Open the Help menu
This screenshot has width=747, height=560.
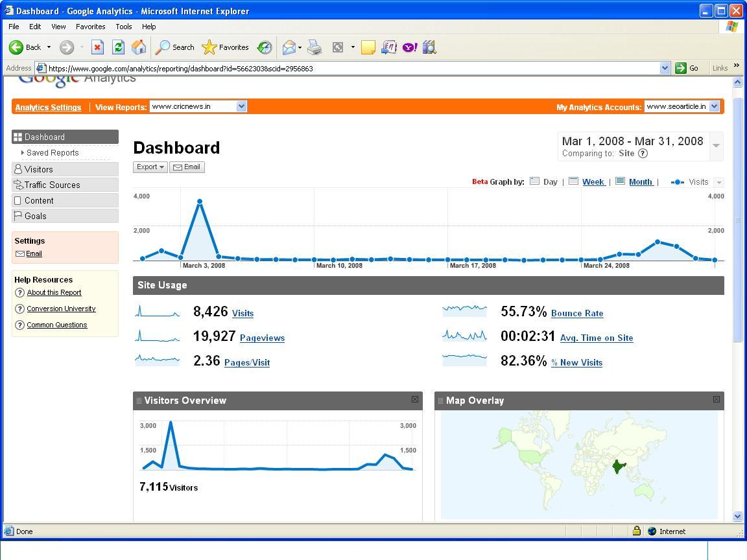148,27
